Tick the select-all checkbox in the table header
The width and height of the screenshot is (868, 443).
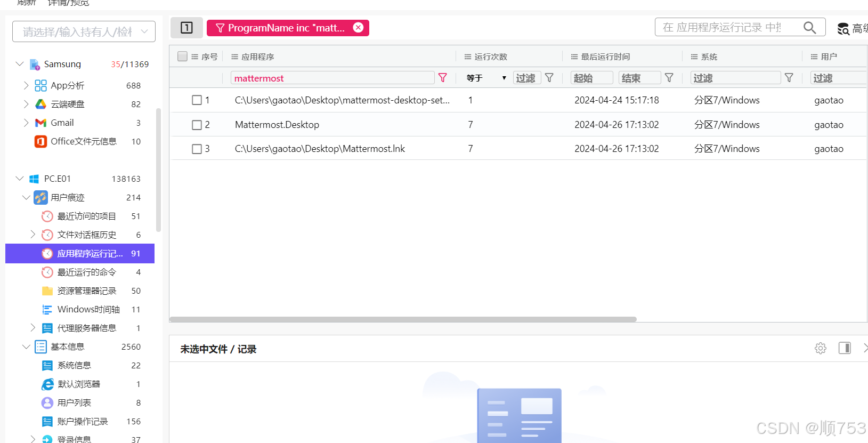click(182, 57)
